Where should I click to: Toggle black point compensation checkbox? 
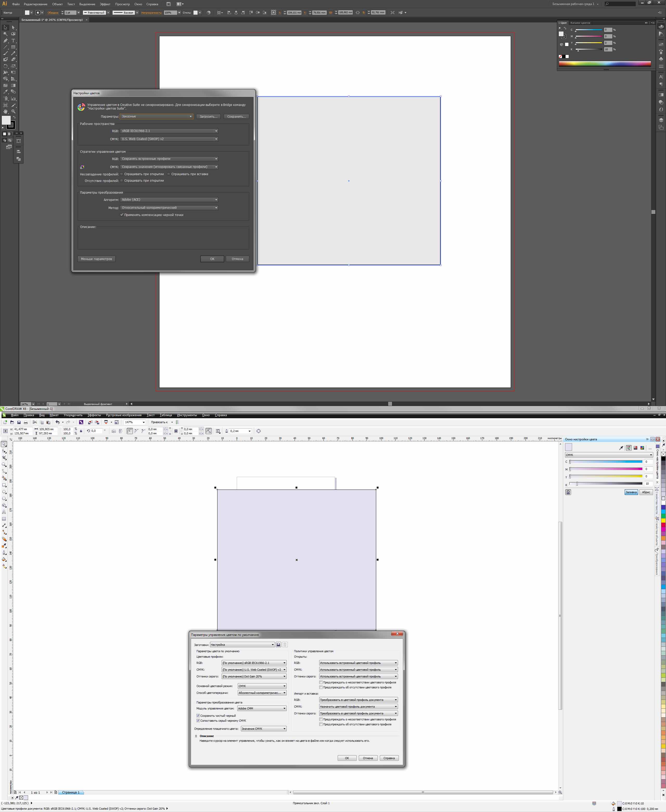click(x=122, y=215)
